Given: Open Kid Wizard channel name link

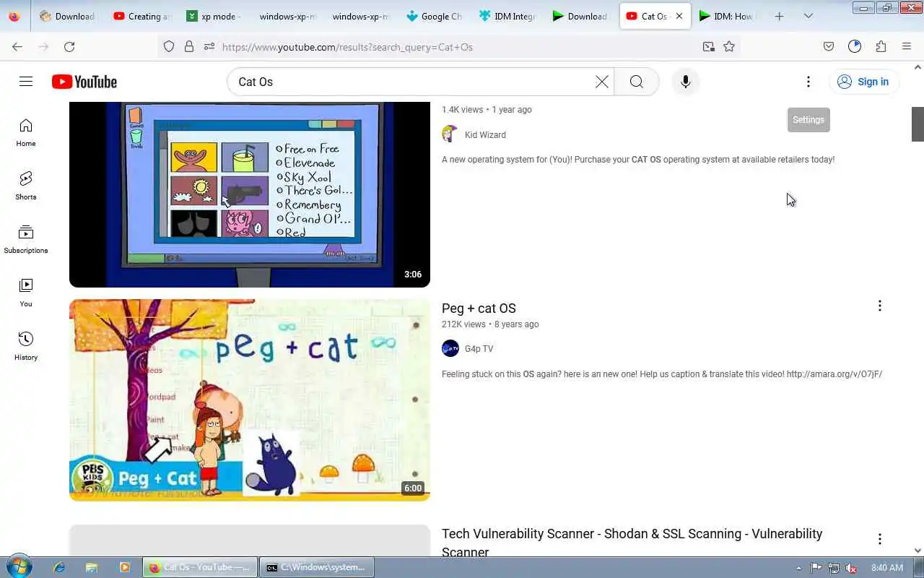Looking at the screenshot, I should 485,135.
